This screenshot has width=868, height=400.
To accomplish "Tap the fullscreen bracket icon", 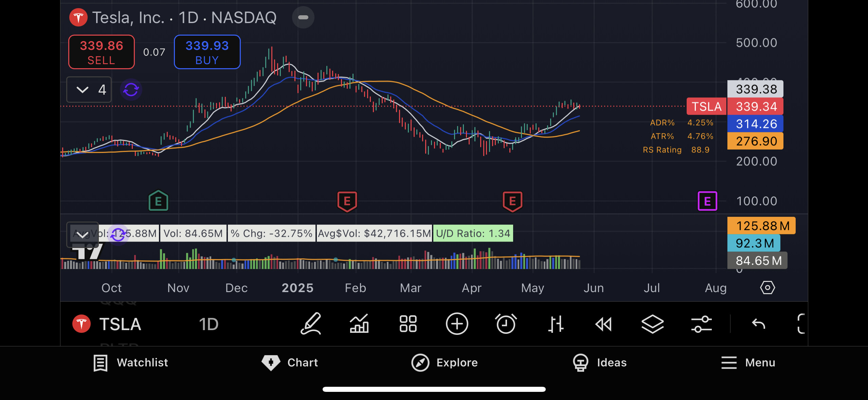I will pyautogui.click(x=801, y=324).
